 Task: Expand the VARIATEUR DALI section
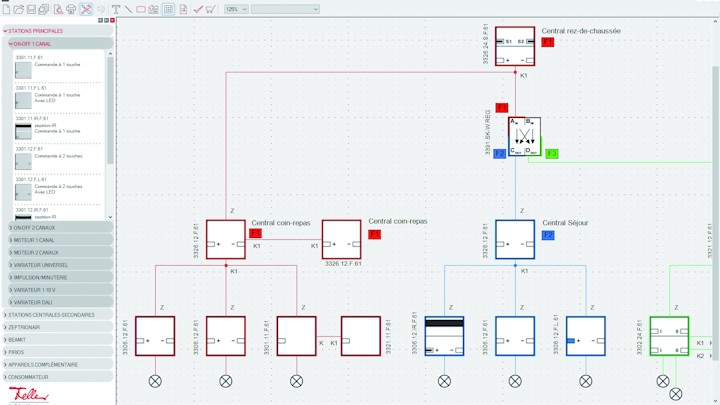(58, 302)
